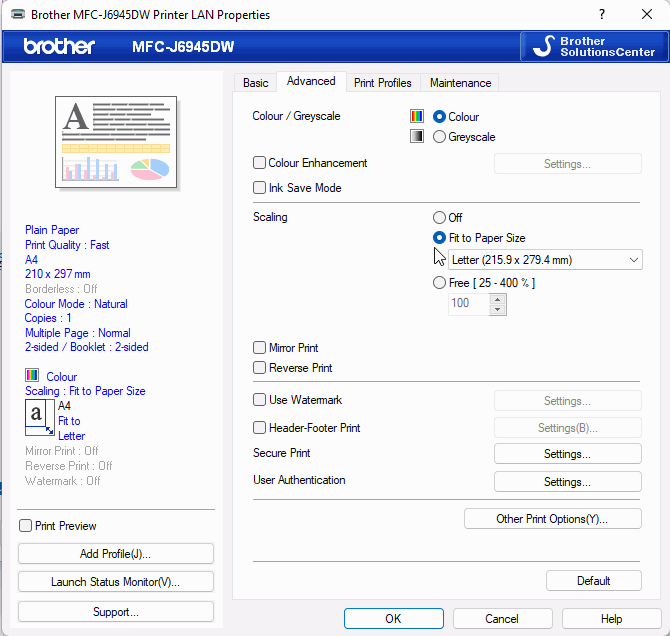The height and width of the screenshot is (636, 670).
Task: Click the small Colour icon in summary panel
Action: tap(32, 375)
